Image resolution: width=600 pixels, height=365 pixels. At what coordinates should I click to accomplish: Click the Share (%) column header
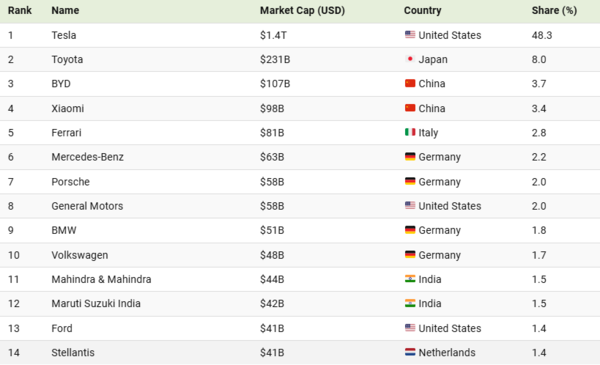[554, 10]
